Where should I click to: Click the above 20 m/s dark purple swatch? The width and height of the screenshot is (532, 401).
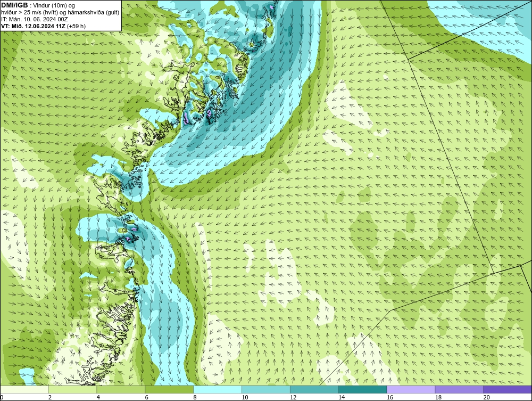(x=508, y=389)
